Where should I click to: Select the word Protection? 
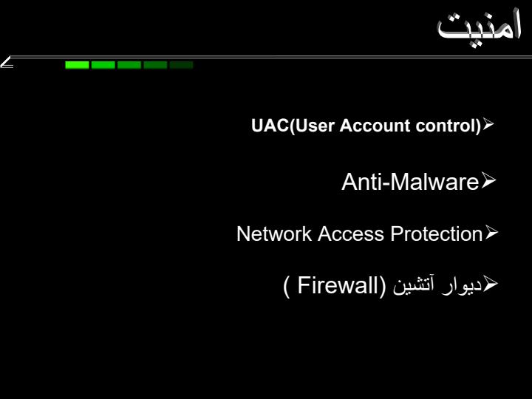437,233
